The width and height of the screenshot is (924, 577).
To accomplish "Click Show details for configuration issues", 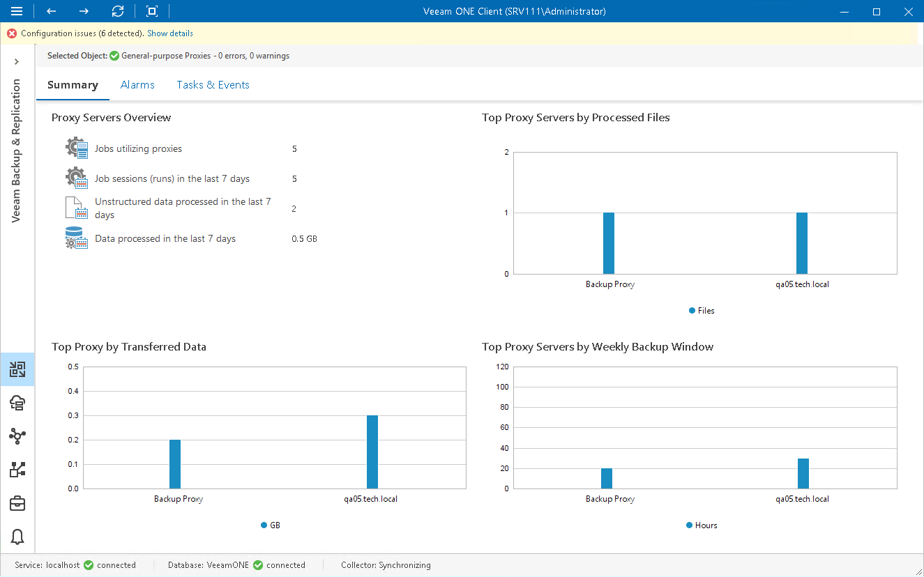I will click(x=169, y=33).
